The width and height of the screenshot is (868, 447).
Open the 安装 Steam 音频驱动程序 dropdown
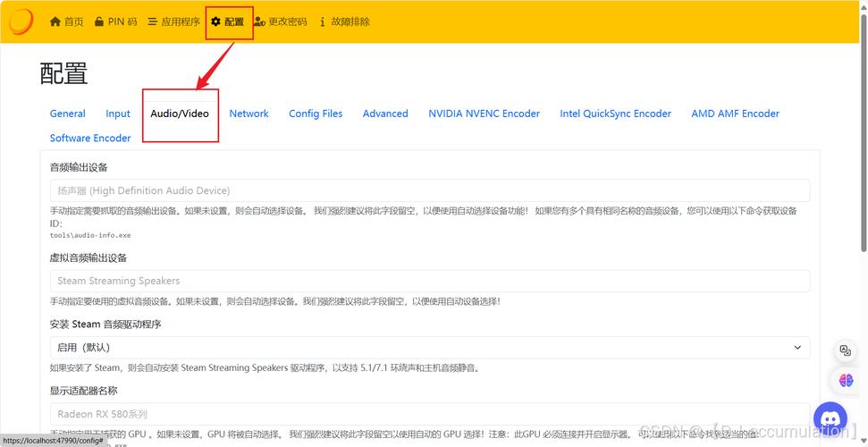click(x=430, y=347)
